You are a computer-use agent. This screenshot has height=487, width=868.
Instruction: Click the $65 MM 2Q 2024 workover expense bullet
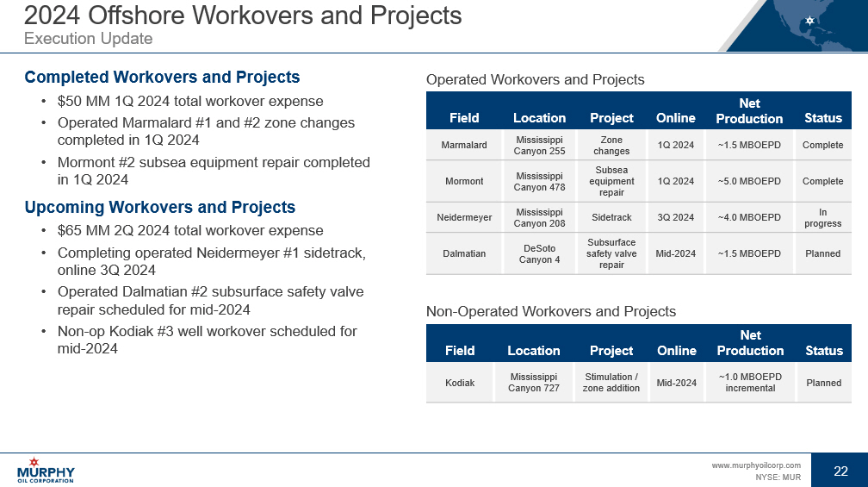click(x=189, y=230)
